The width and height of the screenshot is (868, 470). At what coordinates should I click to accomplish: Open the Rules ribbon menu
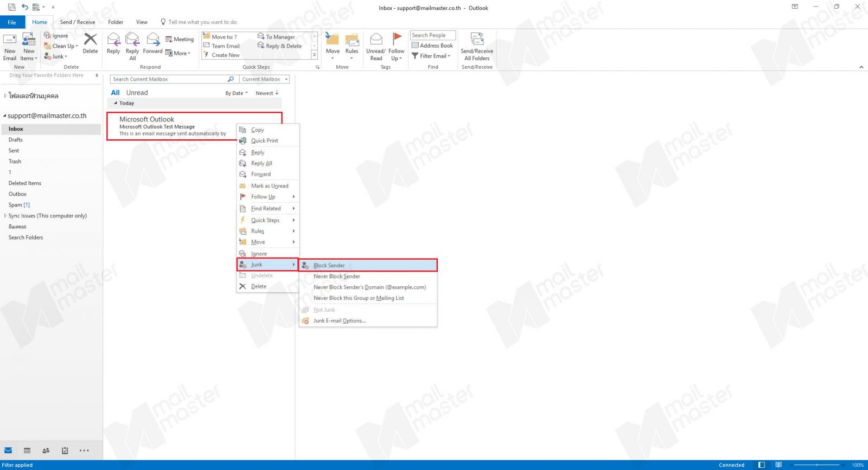click(352, 47)
